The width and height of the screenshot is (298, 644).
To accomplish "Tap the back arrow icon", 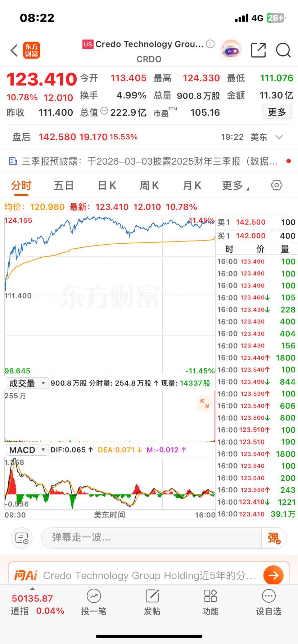I will click(x=14, y=51).
